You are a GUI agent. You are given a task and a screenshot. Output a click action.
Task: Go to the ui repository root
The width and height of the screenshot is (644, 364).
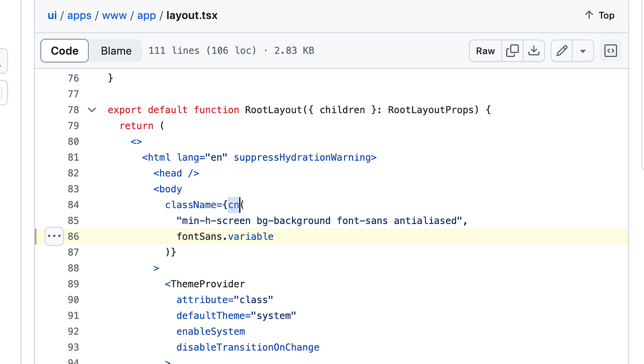[x=52, y=15]
